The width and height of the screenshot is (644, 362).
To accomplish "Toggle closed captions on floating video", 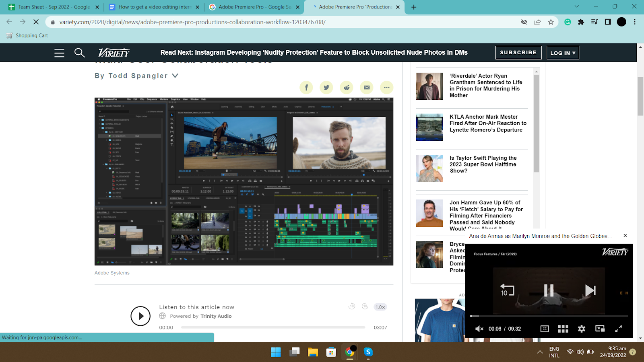I will pos(545,329).
